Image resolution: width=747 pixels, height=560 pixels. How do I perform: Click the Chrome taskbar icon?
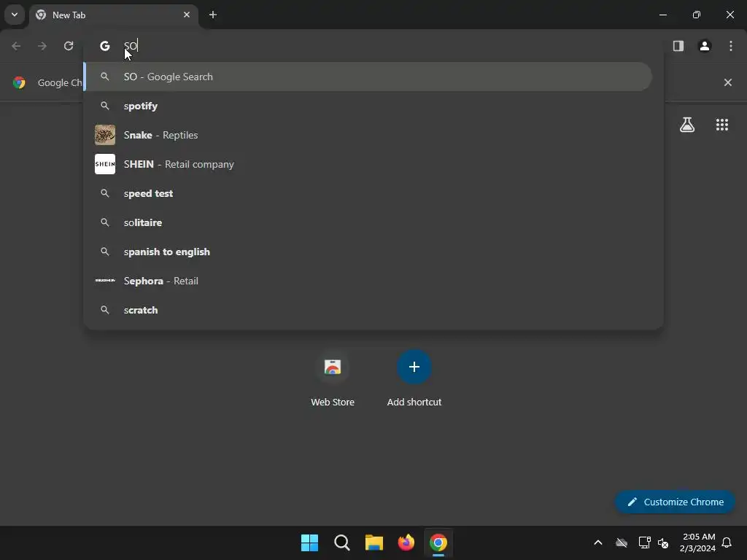[438, 542]
